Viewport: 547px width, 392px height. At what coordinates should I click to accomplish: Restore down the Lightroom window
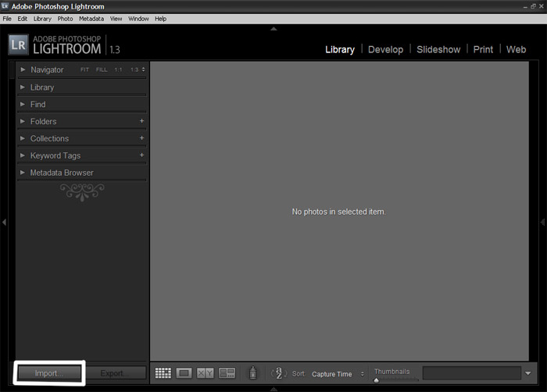tap(533, 6)
